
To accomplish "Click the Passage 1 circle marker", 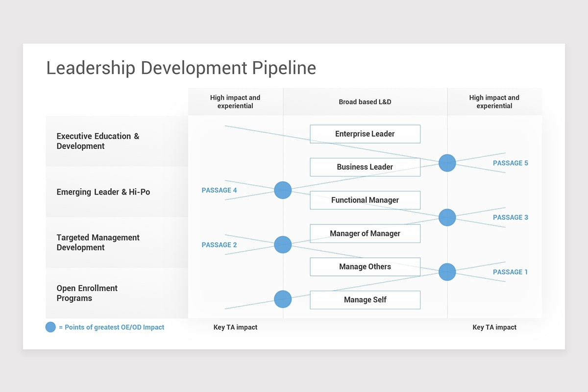I will point(447,272).
